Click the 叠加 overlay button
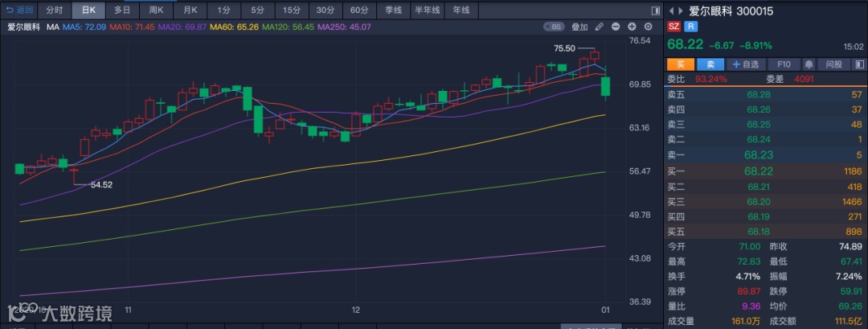Image resolution: width=868 pixels, height=329 pixels. (579, 27)
